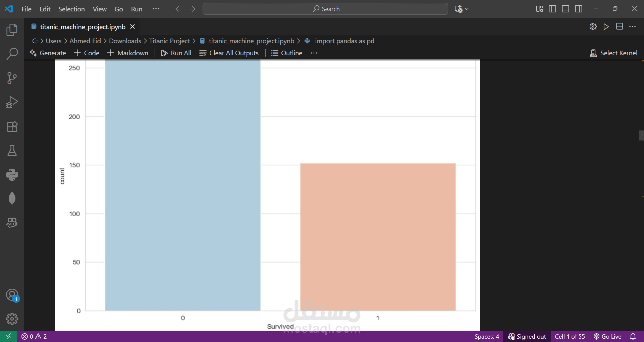This screenshot has width=644, height=342.
Task: Click the Ahmed Eid breadcrumb
Action: 85,41
